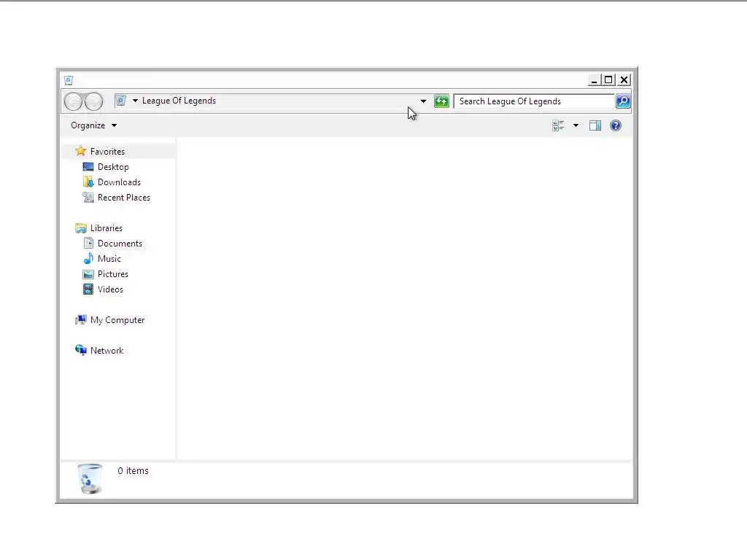Click in the Search League Of Legends field
The width and height of the screenshot is (747, 560).
click(x=534, y=101)
